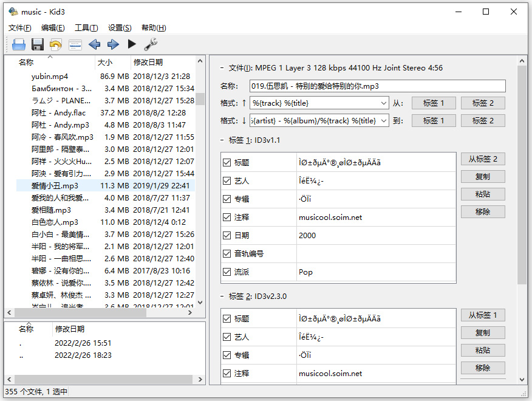Expand the second format dropdown with %{album}
Image resolution: width=532 pixels, height=401 pixels.
pyautogui.click(x=382, y=121)
